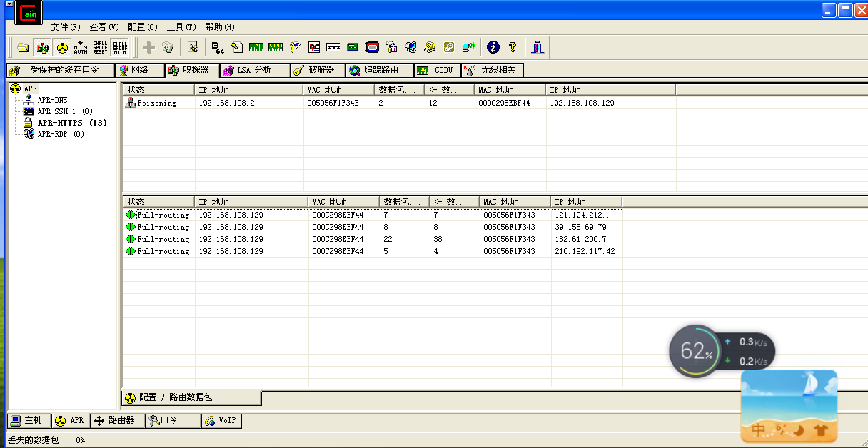Click the crossed keys toolbar icon

(x=295, y=47)
